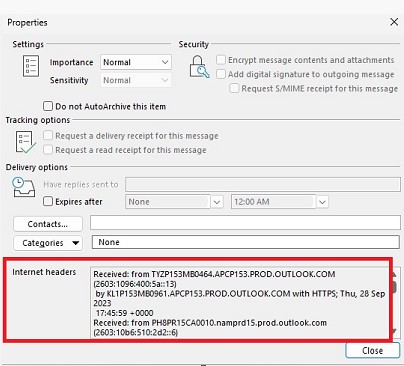The width and height of the screenshot is (404, 366).
Task: Open the Categories dropdown button
Action: (48, 243)
